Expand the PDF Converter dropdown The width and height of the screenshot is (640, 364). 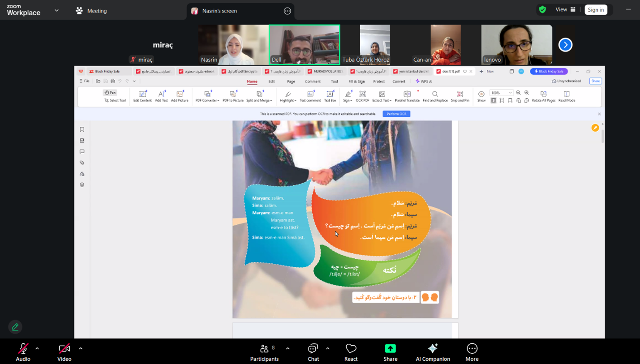207,96
